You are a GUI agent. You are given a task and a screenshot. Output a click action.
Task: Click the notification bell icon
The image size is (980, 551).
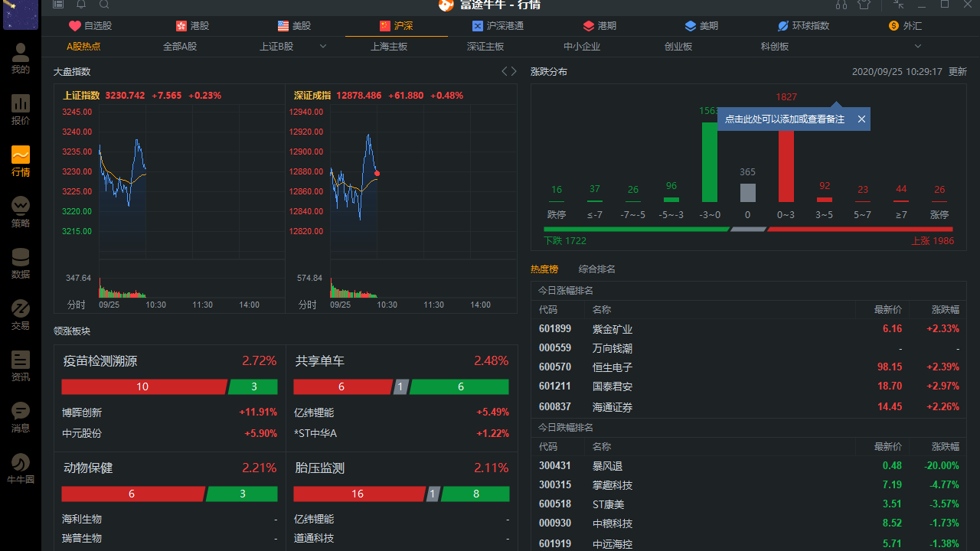(x=80, y=5)
